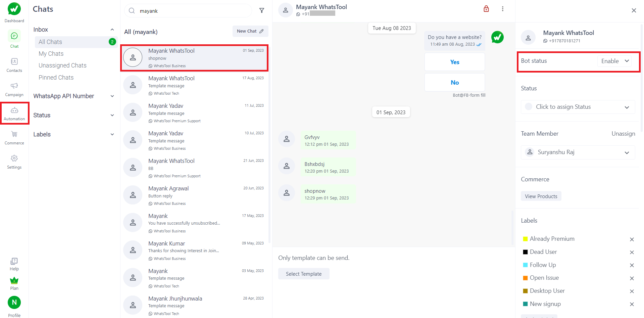Open Profile avatar N
This screenshot has height=318, width=644.
[x=14, y=303]
